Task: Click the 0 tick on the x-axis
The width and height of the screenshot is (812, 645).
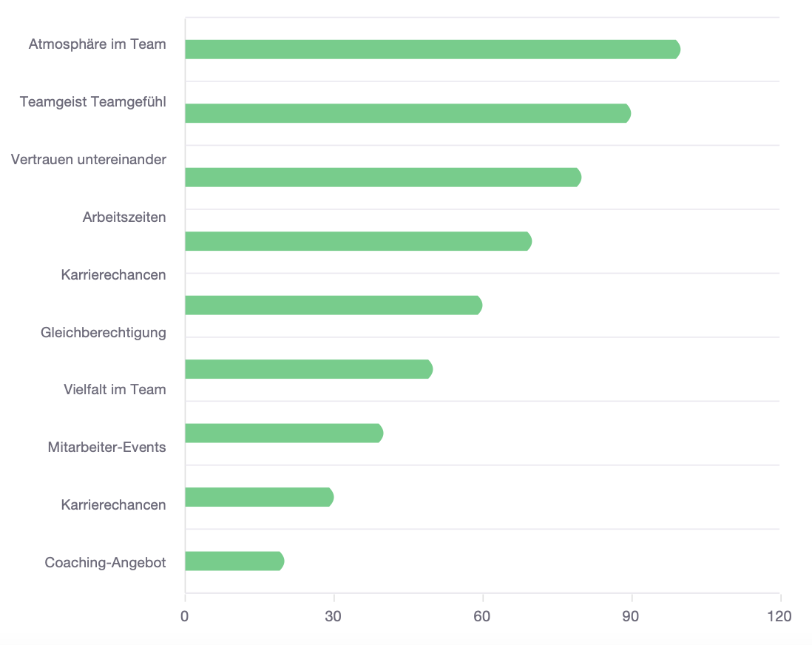Action: [x=185, y=616]
